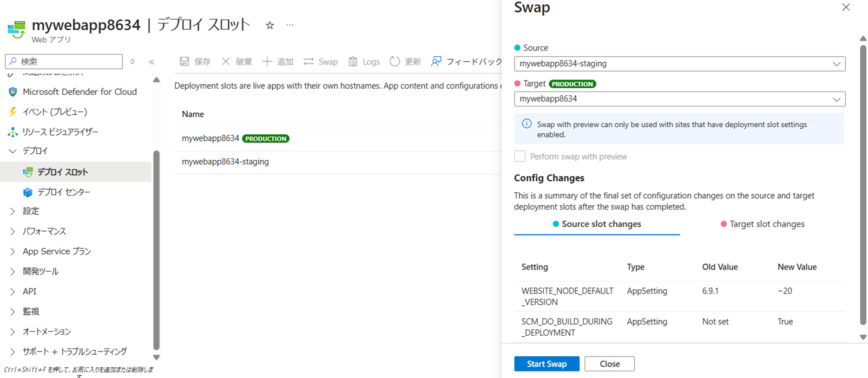
Task: Open the Target slot dropdown
Action: click(679, 99)
